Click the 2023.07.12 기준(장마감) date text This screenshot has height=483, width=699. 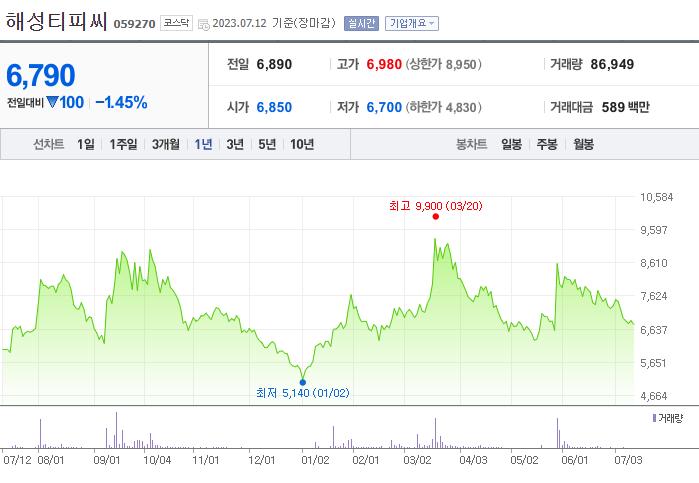point(274,23)
